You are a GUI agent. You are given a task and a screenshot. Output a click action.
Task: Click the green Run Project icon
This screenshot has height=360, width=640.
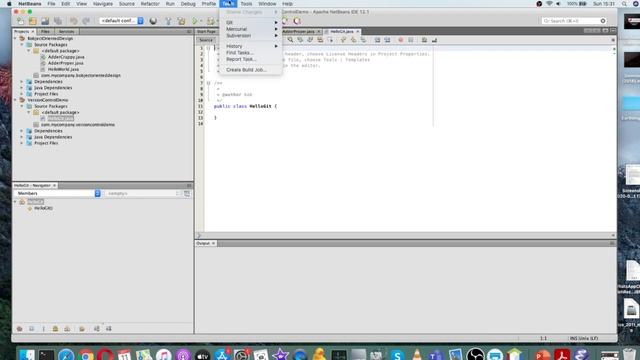[x=195, y=21]
